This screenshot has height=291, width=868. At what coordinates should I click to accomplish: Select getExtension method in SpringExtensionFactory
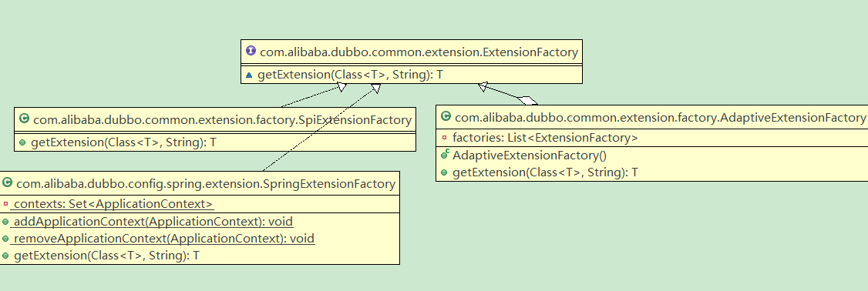pos(106,256)
